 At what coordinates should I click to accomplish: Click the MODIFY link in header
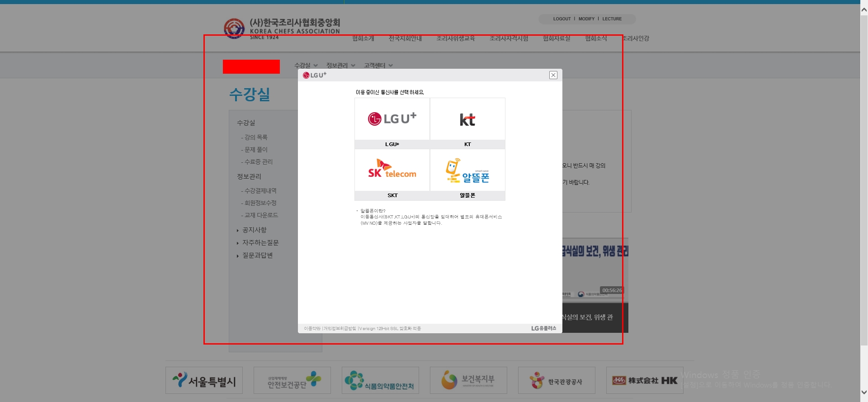(x=586, y=19)
